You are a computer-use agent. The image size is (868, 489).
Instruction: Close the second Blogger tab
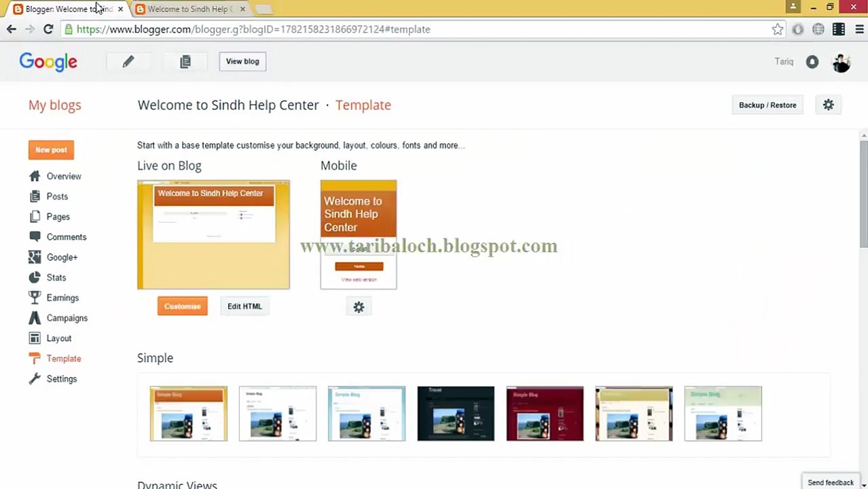tap(242, 9)
